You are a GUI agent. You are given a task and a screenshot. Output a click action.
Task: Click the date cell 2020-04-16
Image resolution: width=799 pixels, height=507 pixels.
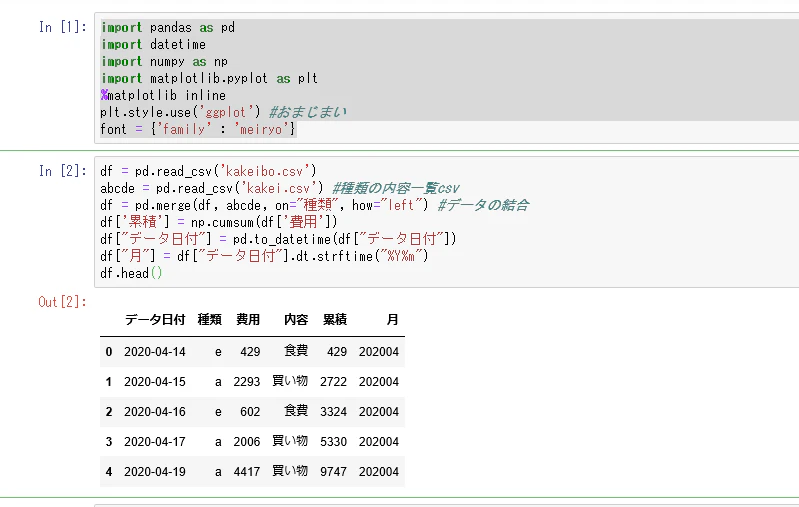[x=155, y=412]
